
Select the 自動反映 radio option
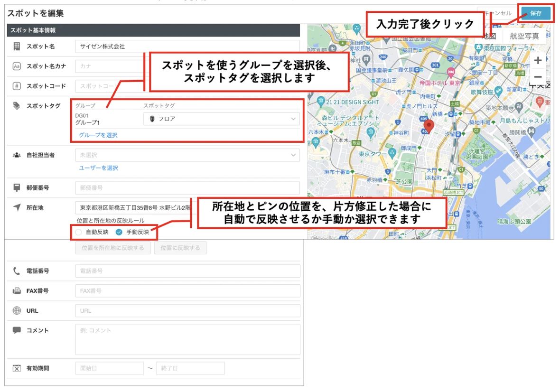(x=79, y=232)
